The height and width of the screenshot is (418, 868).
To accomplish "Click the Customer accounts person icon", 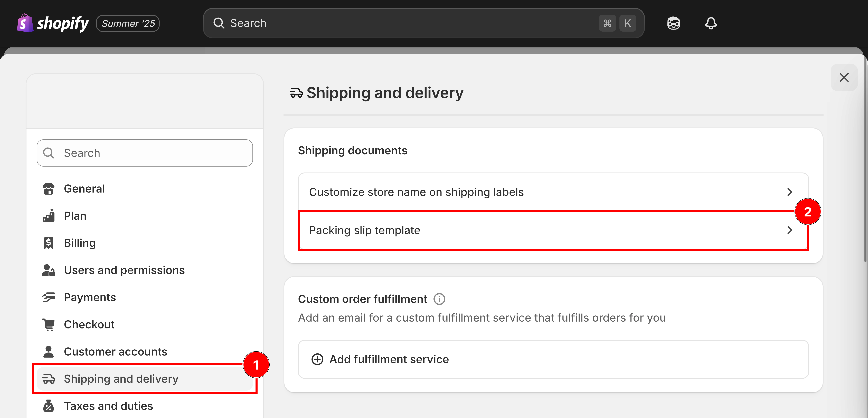I will (49, 352).
